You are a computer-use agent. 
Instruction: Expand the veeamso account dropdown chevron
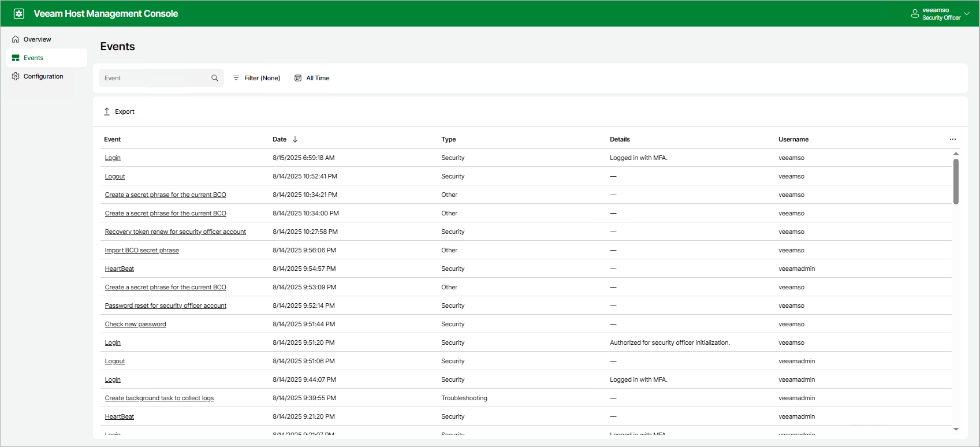tap(967, 14)
